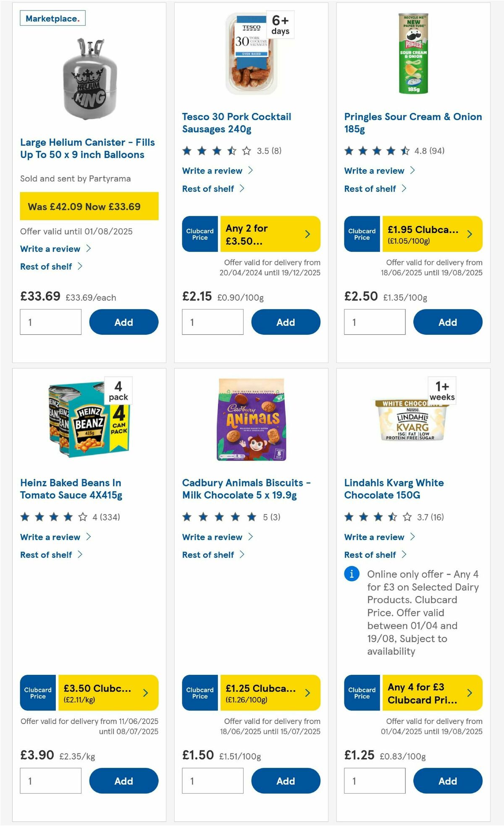Click the Was £42.09 Now £33.69 banner
This screenshot has height=826, width=504.
tap(89, 207)
